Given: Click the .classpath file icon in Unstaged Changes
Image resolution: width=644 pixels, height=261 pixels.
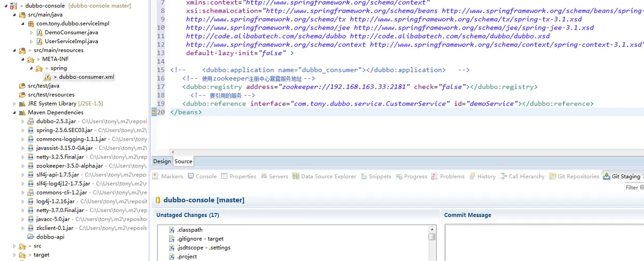Looking at the screenshot, I should pyautogui.click(x=172, y=230).
